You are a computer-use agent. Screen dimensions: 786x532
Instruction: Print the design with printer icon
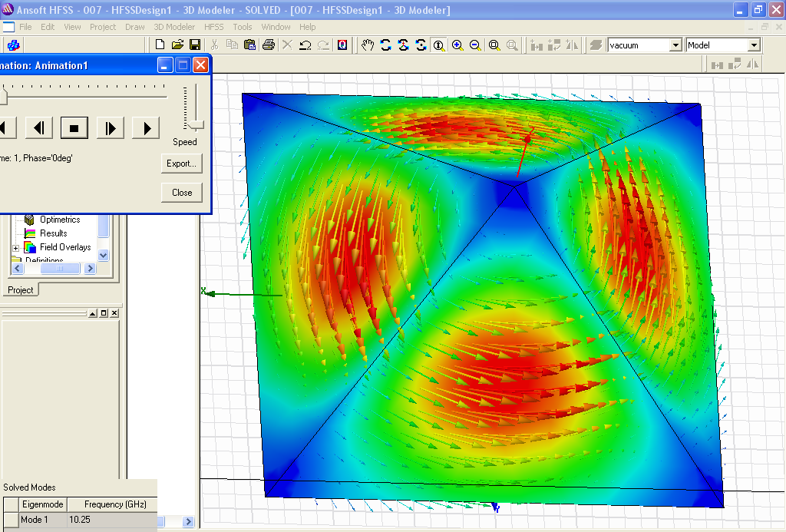pyautogui.click(x=268, y=45)
